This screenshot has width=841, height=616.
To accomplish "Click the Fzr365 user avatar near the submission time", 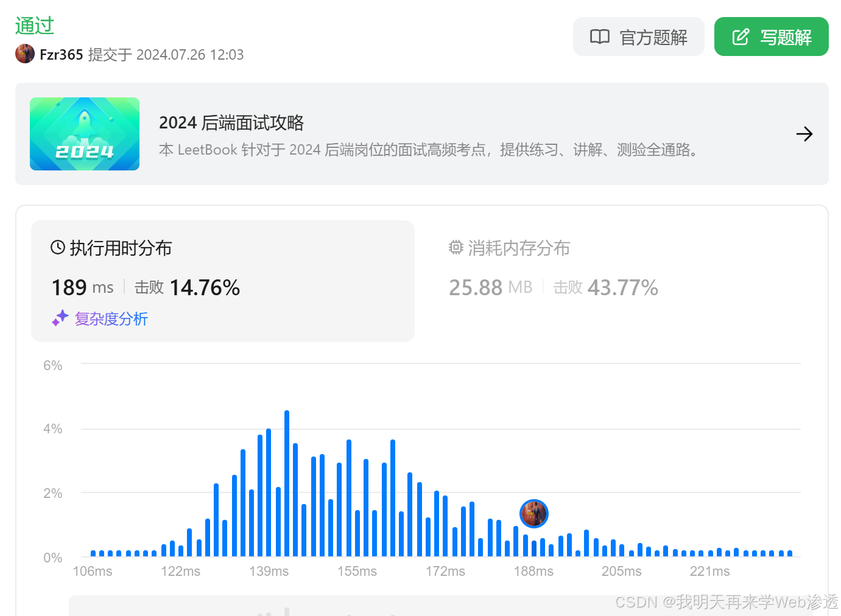I will 25,54.
